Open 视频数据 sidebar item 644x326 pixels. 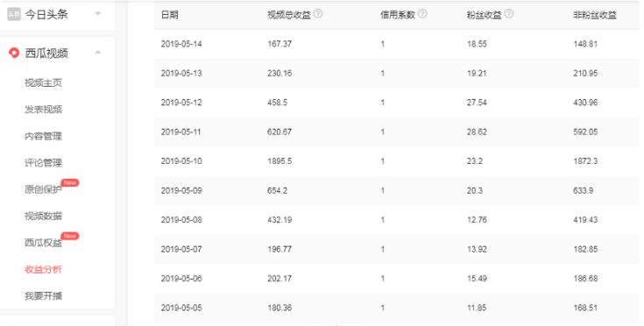tap(43, 216)
